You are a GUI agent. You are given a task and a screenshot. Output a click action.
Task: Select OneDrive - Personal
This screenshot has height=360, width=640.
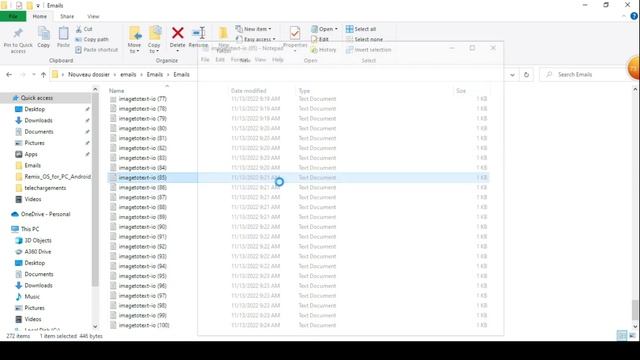pos(45,214)
